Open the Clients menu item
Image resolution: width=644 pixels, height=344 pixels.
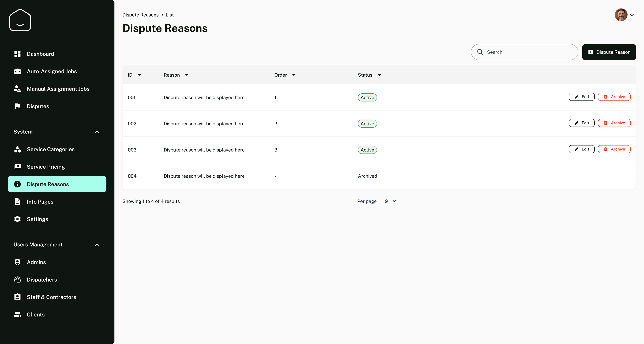(x=36, y=314)
